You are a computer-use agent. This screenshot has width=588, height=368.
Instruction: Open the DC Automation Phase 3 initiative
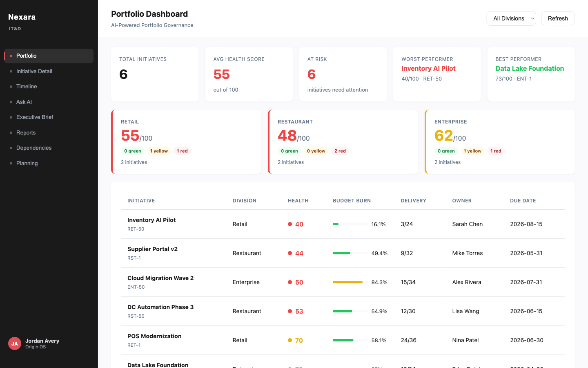[x=160, y=307]
